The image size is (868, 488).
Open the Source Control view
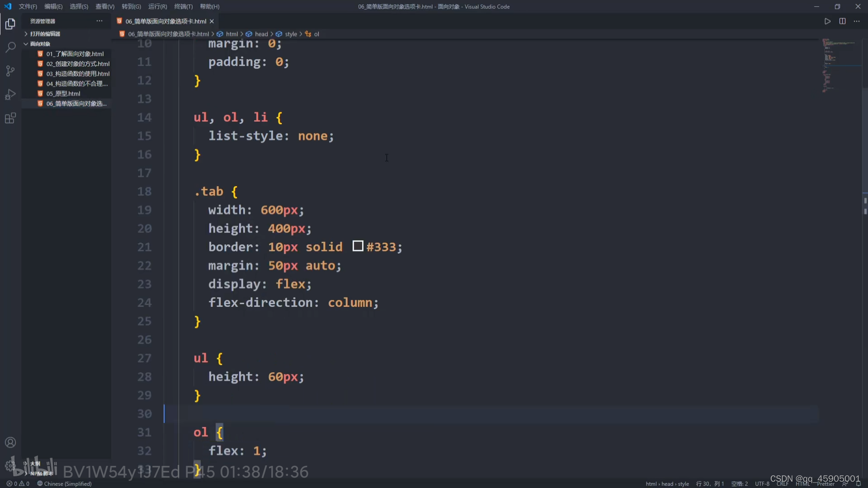tap(10, 71)
